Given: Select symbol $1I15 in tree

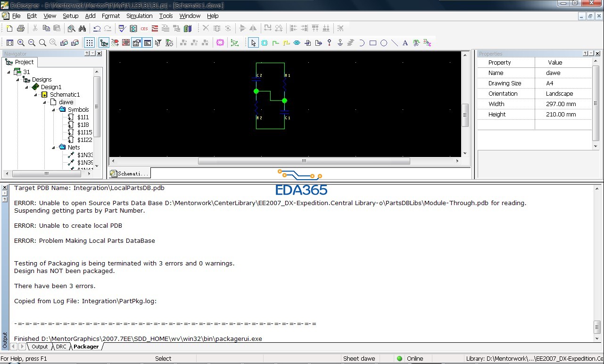Looking at the screenshot, I should pos(84,132).
